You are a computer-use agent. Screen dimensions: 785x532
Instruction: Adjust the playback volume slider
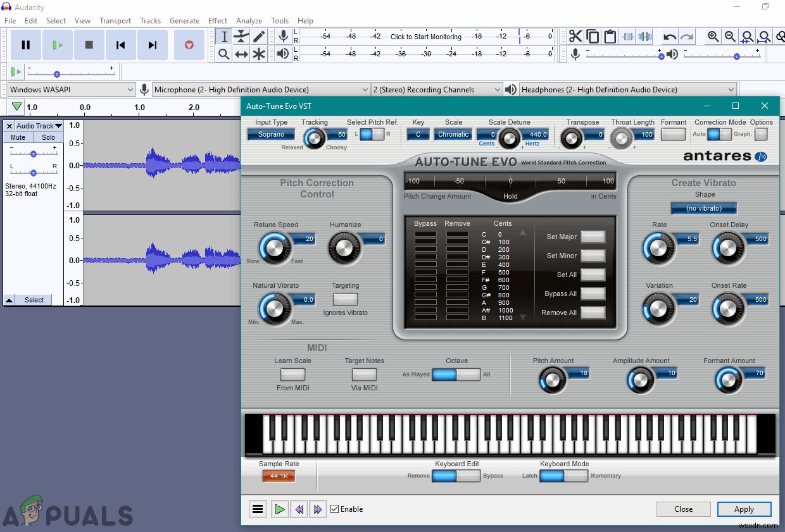pos(736,55)
